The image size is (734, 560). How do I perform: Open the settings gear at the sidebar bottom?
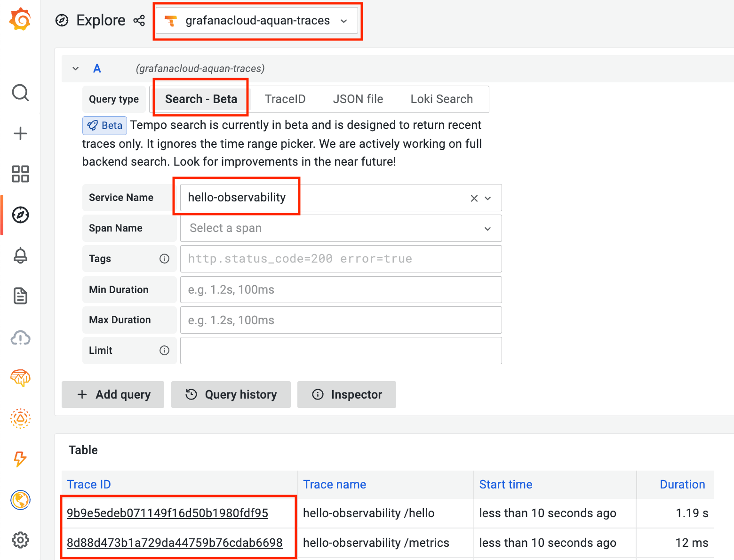point(20,540)
